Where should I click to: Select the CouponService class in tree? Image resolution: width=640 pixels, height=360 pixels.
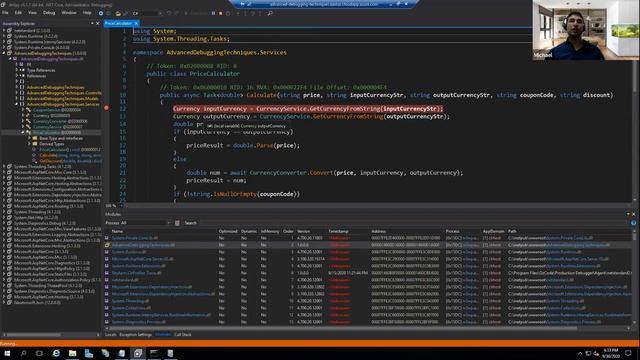(57, 110)
